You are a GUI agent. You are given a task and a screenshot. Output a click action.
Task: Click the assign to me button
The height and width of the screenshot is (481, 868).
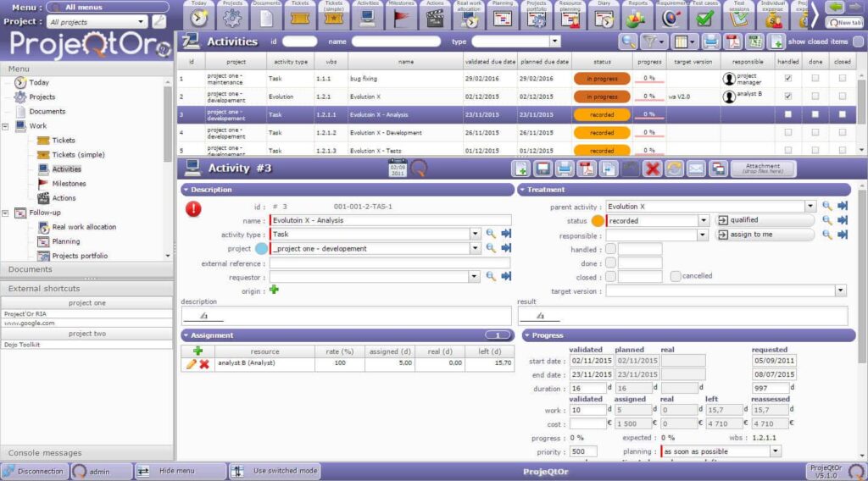point(765,235)
